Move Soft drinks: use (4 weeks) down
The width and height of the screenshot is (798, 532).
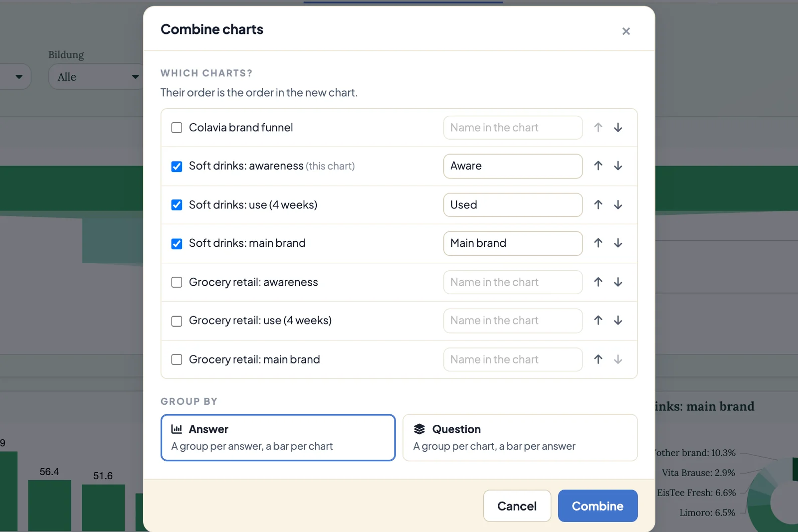click(x=618, y=205)
